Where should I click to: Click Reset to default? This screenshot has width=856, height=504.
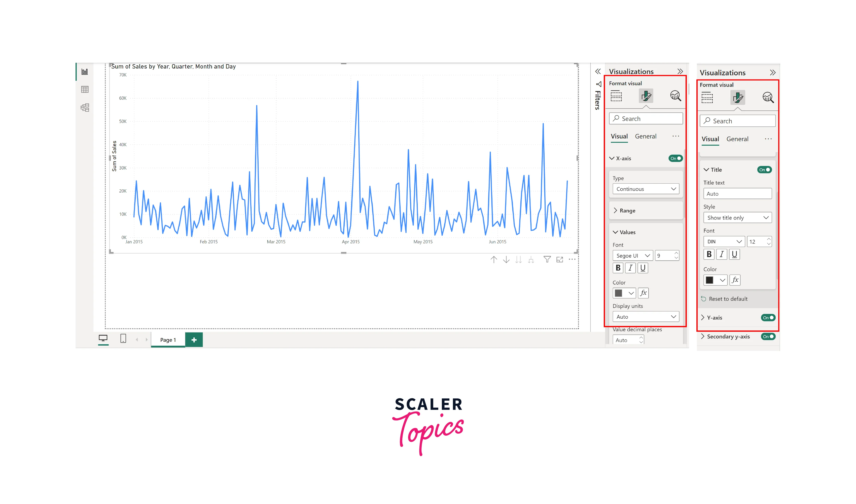tap(728, 299)
